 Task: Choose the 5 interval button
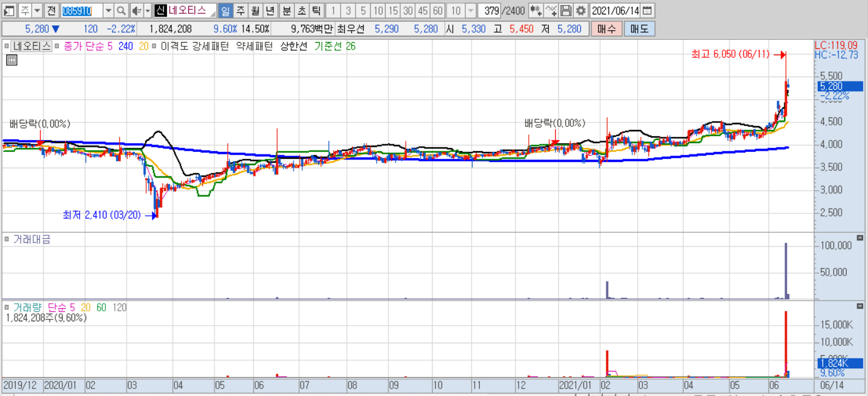point(363,11)
